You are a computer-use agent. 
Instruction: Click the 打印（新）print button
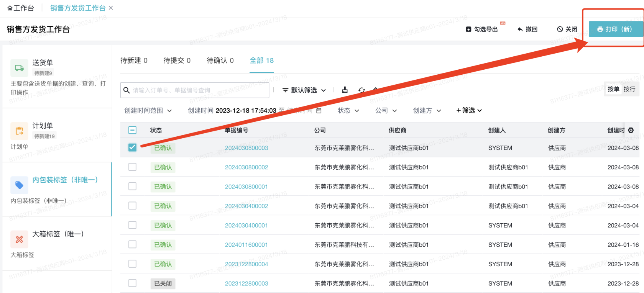(x=616, y=29)
